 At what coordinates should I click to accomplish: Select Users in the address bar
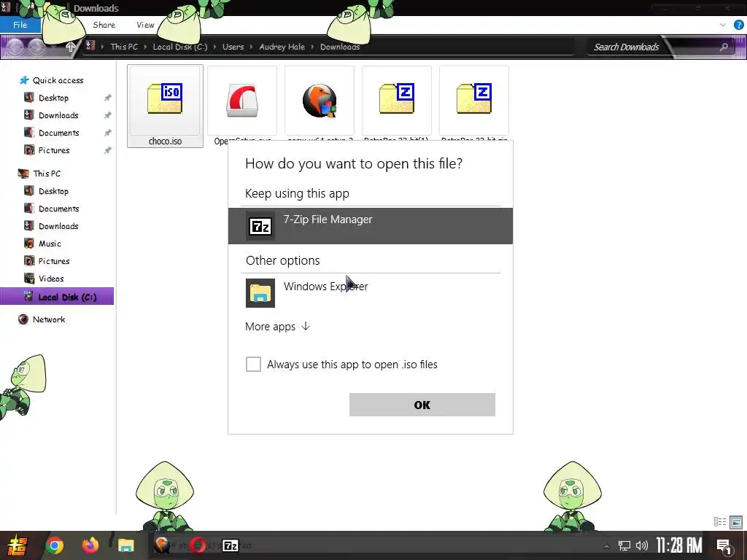coord(233,47)
